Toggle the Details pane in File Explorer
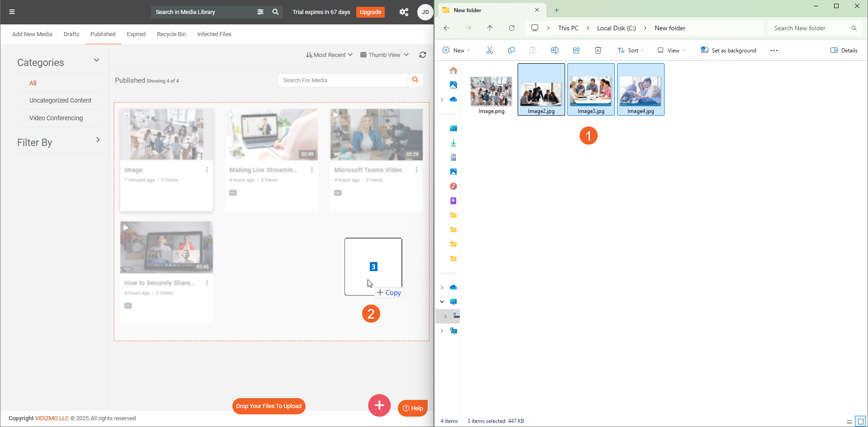 [x=844, y=50]
